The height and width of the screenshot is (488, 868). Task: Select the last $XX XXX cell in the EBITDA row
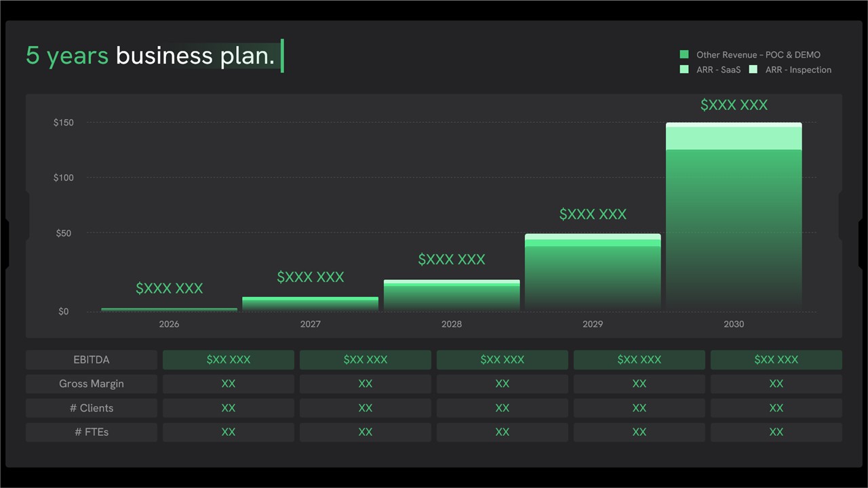[776, 360]
